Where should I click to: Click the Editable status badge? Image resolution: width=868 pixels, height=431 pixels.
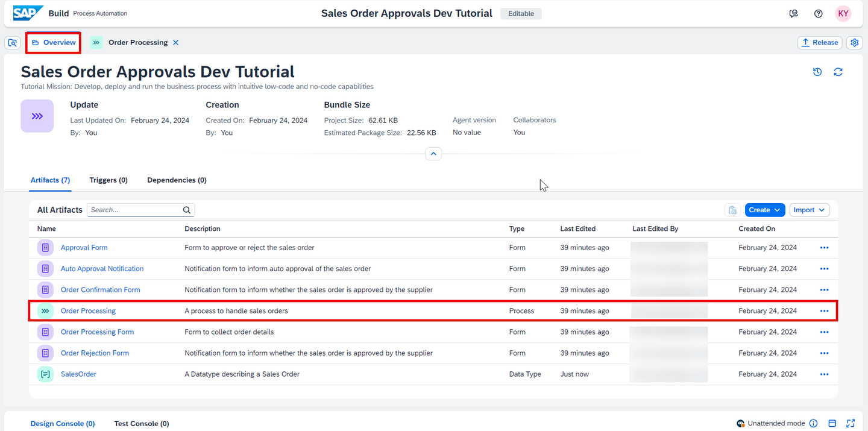point(521,13)
